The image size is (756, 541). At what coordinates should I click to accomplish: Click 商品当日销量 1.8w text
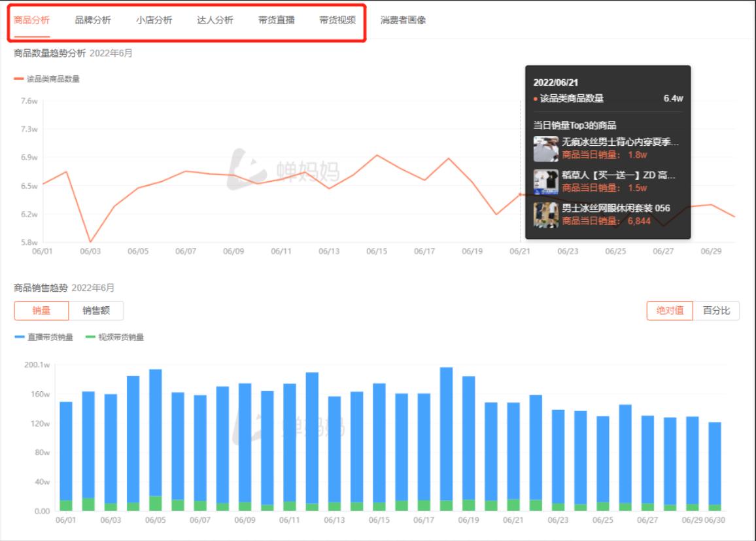coord(605,155)
